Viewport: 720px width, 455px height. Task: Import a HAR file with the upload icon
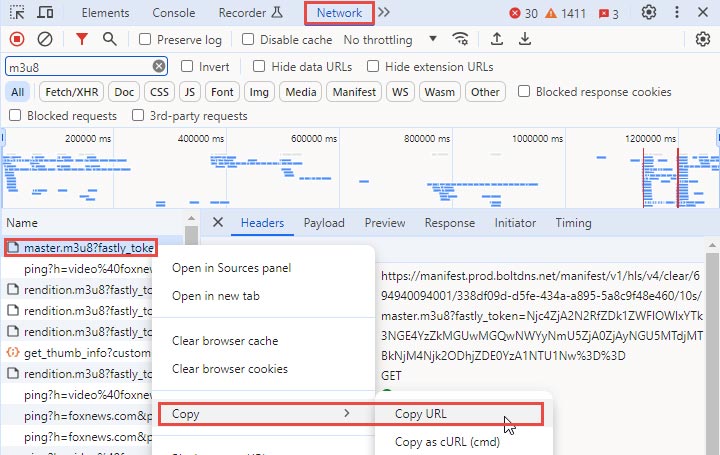point(496,39)
